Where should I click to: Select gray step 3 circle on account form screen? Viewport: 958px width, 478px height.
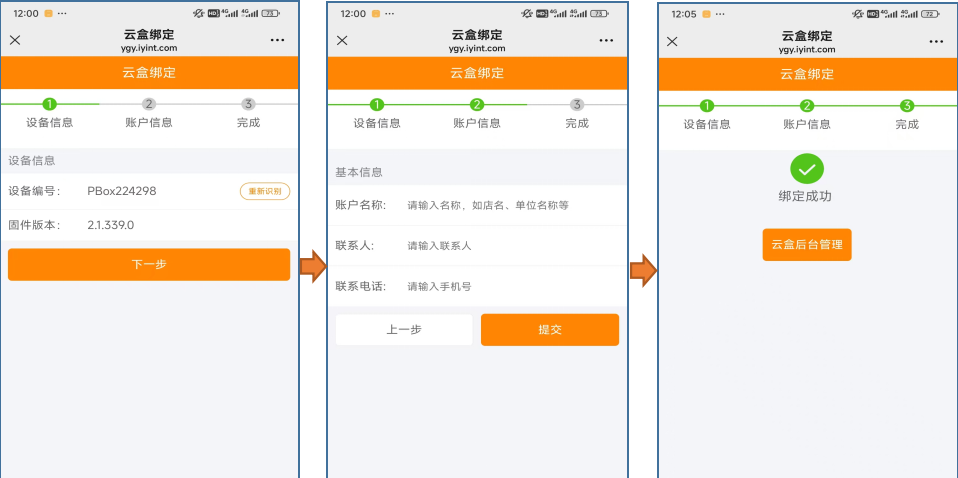point(577,105)
